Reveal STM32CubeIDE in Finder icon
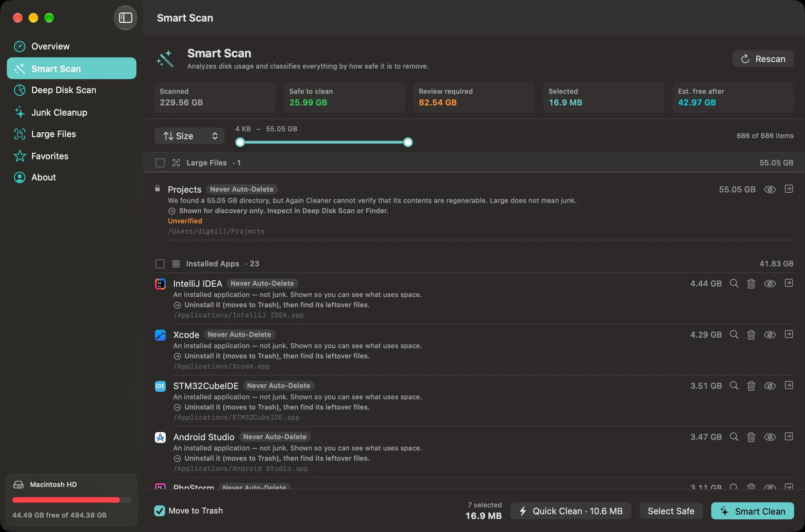The height and width of the screenshot is (532, 805). 789,385
